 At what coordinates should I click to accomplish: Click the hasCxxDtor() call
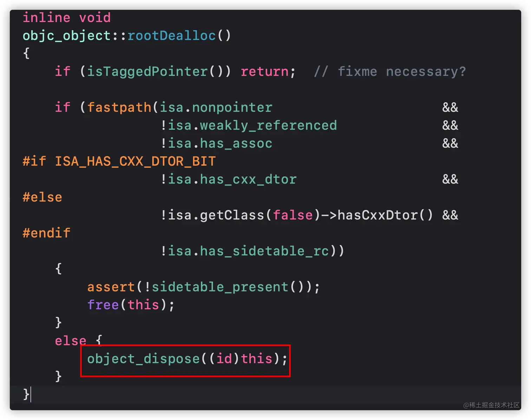pyautogui.click(x=385, y=215)
